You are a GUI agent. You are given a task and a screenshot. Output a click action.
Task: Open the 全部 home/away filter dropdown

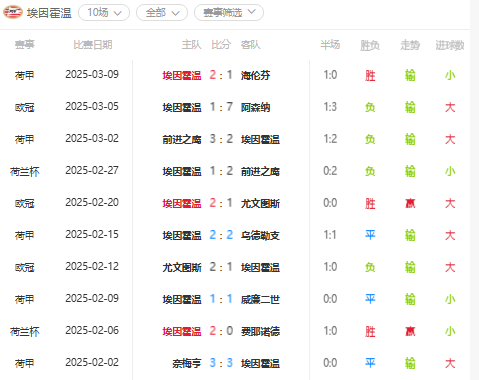(162, 13)
